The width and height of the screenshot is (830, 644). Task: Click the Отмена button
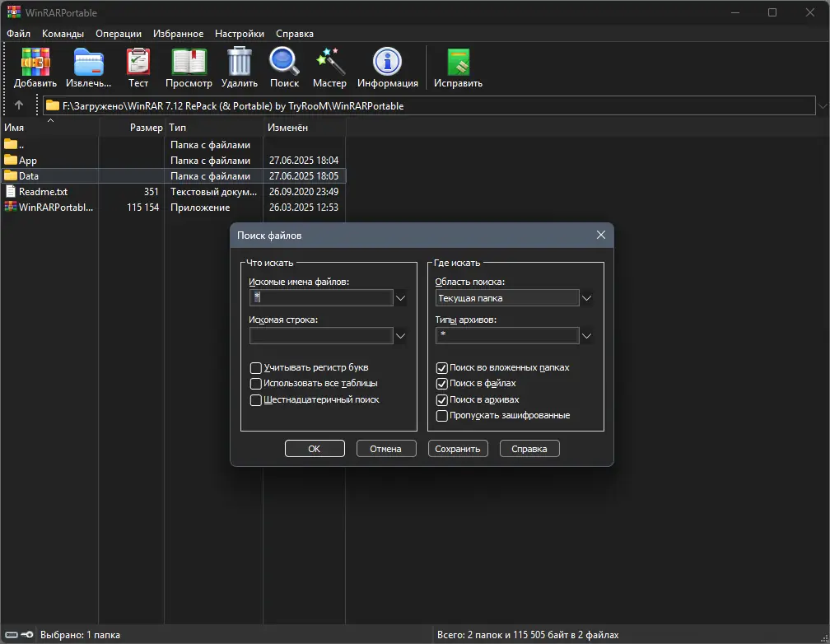pos(386,449)
